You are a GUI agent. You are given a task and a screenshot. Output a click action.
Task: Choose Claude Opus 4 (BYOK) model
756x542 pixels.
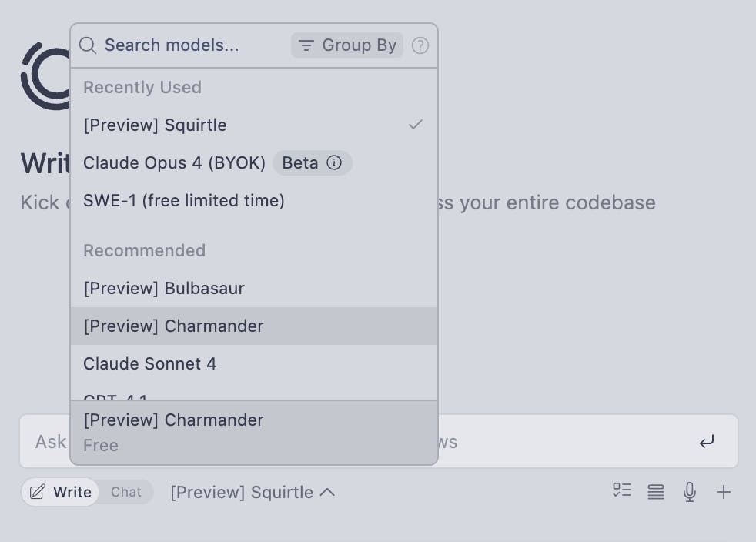click(174, 162)
